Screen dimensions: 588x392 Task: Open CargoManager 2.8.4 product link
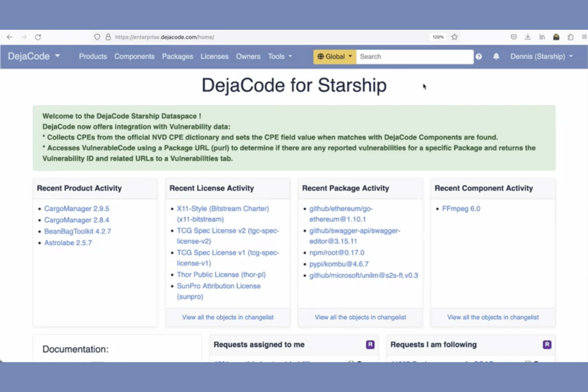coord(77,220)
